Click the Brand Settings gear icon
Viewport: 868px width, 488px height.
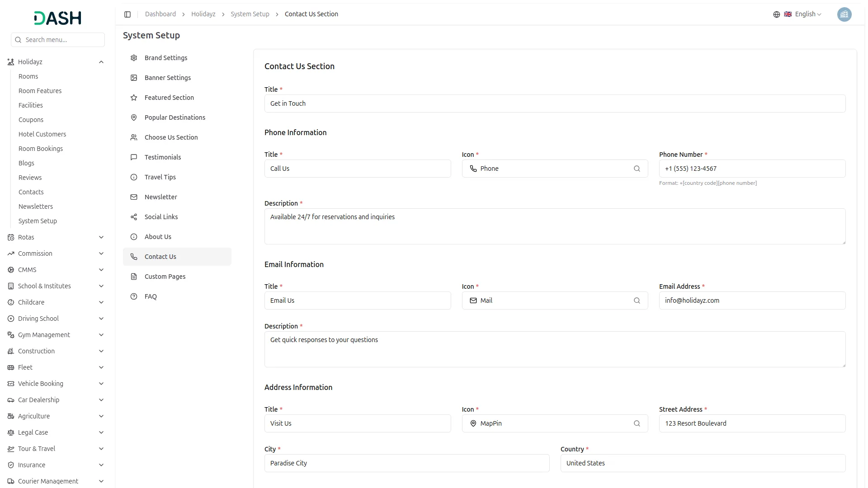pyautogui.click(x=134, y=58)
